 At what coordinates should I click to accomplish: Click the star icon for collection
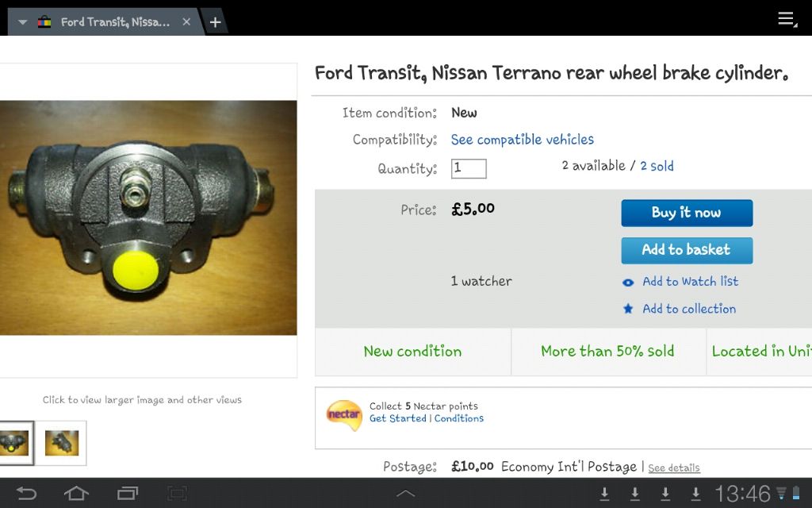click(x=628, y=309)
